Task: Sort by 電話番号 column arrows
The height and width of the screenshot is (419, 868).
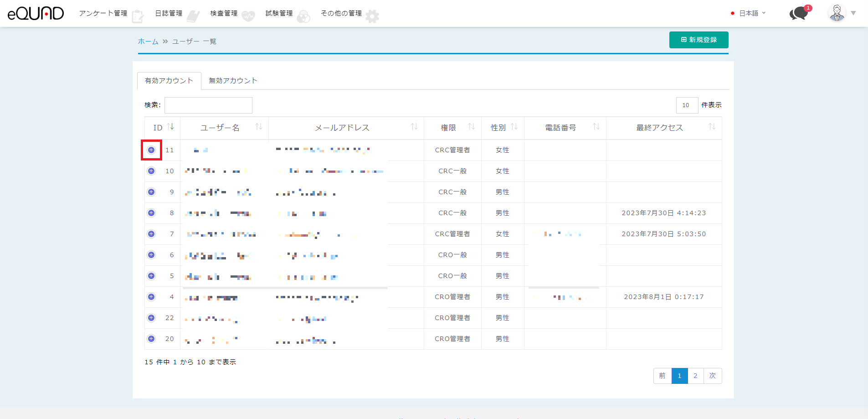Action: [596, 127]
